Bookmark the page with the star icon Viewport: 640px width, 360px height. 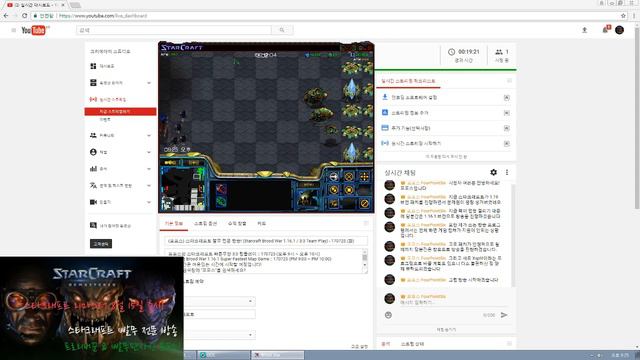[x=623, y=16]
